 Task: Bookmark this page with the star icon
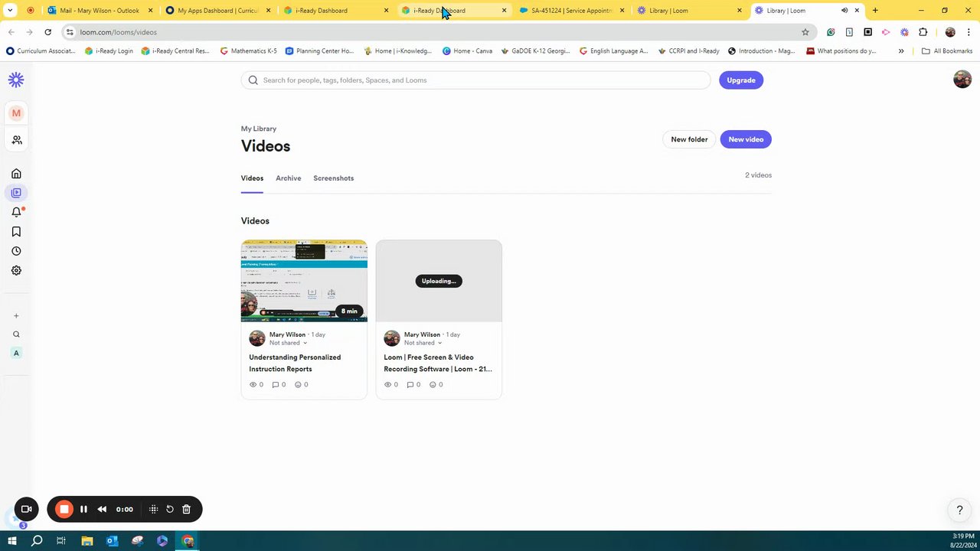805,32
